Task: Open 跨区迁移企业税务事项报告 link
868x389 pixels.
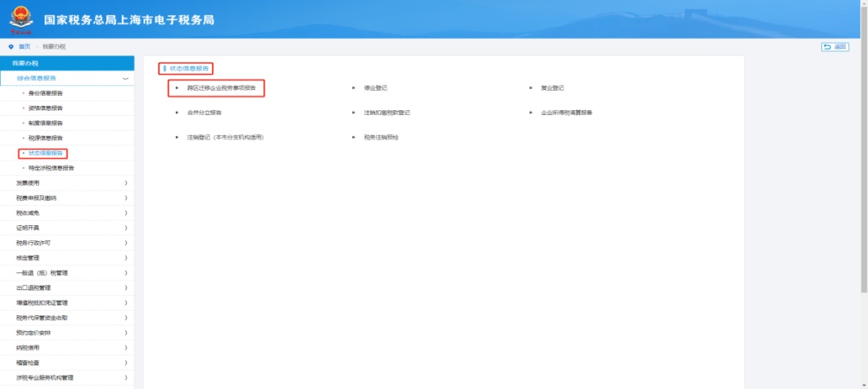Action: pyautogui.click(x=221, y=88)
